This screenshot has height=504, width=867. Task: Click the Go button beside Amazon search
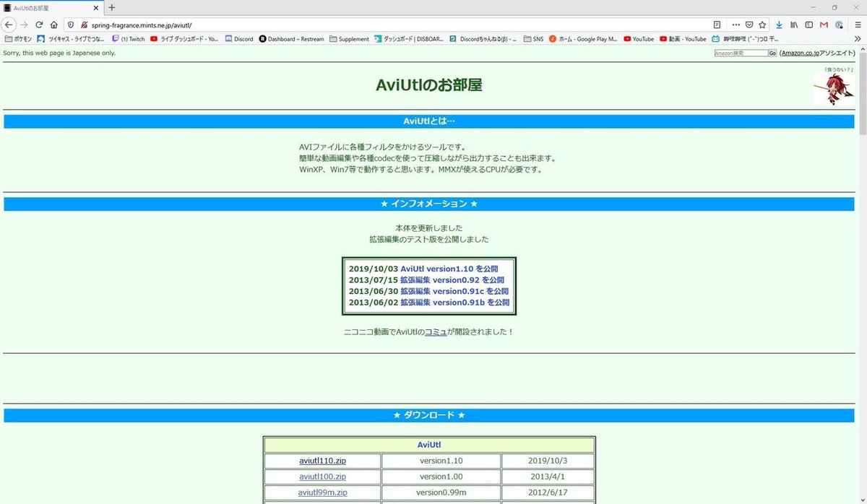pos(772,53)
